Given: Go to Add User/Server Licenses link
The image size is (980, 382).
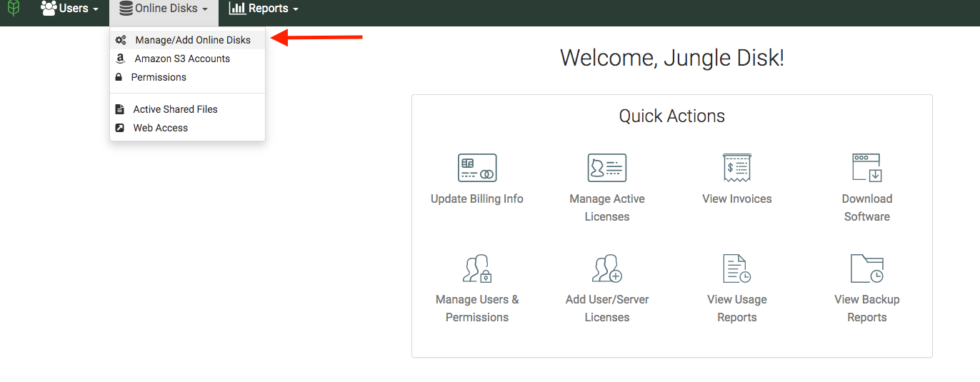Looking at the screenshot, I should [607, 308].
